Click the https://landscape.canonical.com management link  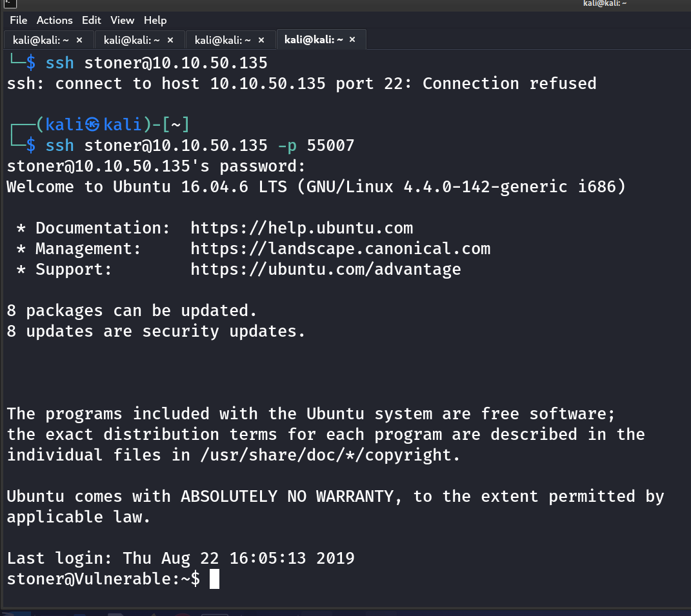(340, 249)
